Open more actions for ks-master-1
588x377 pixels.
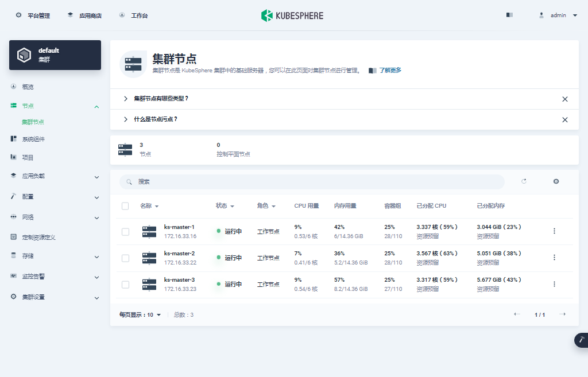tap(554, 231)
